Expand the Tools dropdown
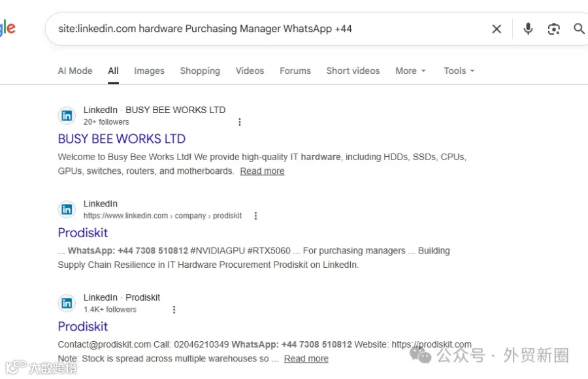The width and height of the screenshot is (588, 379). (x=459, y=71)
